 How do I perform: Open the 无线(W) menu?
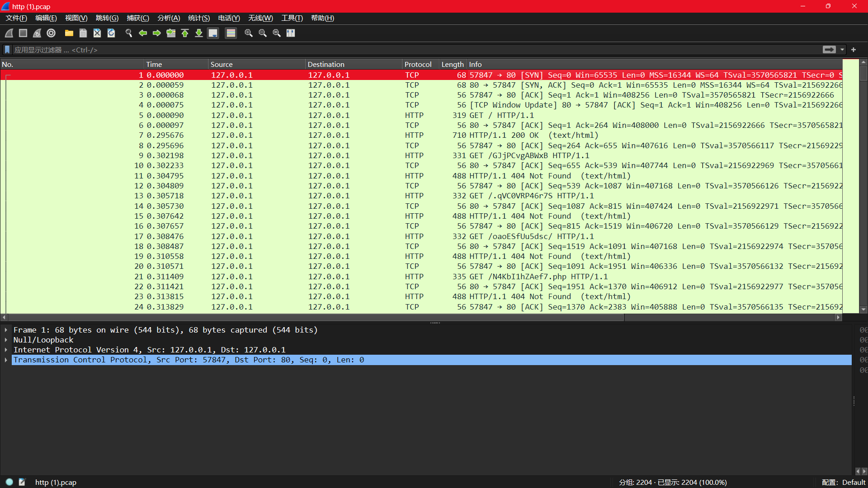coord(260,18)
